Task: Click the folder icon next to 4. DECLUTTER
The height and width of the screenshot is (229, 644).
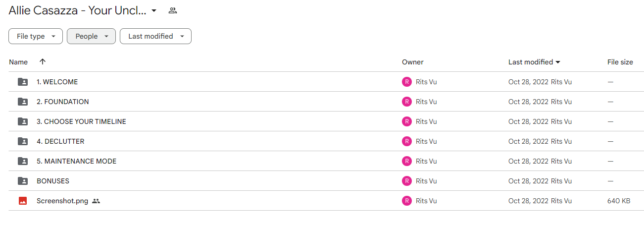Action: [x=23, y=141]
